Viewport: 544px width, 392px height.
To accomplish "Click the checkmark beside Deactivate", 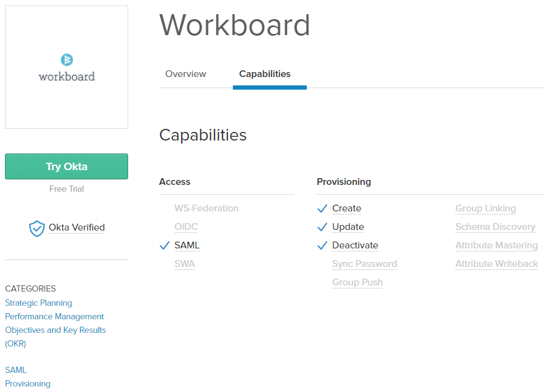I will (x=322, y=245).
